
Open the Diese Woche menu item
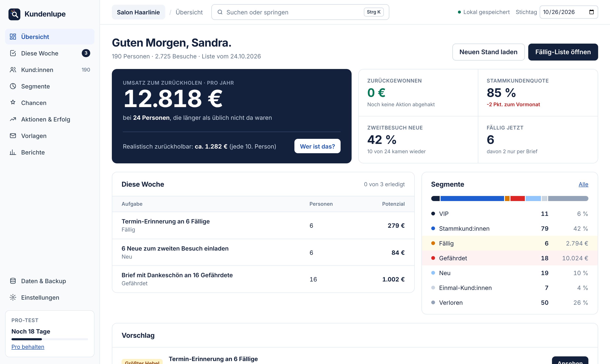[x=50, y=53]
